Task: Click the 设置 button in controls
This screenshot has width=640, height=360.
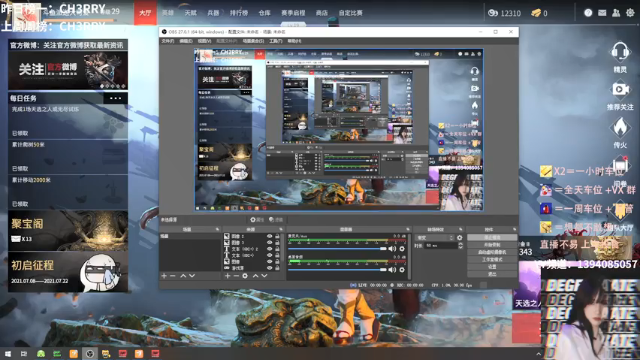Action: coord(492,267)
